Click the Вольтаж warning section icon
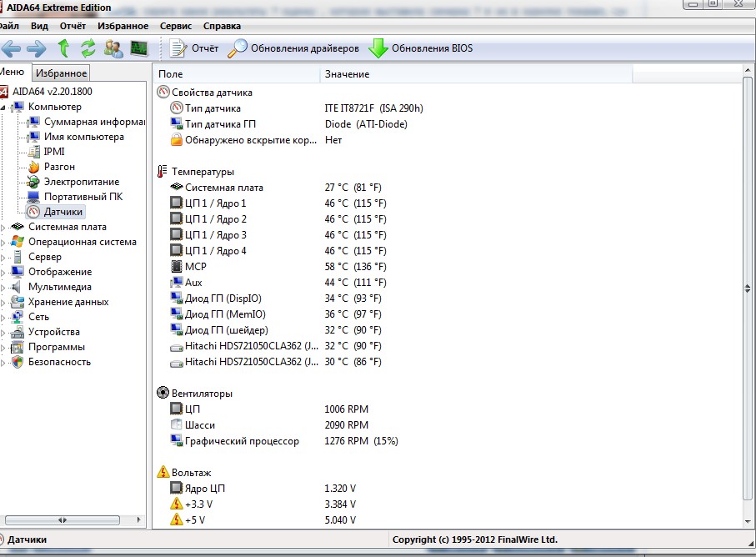The image size is (756, 557). tap(163, 472)
